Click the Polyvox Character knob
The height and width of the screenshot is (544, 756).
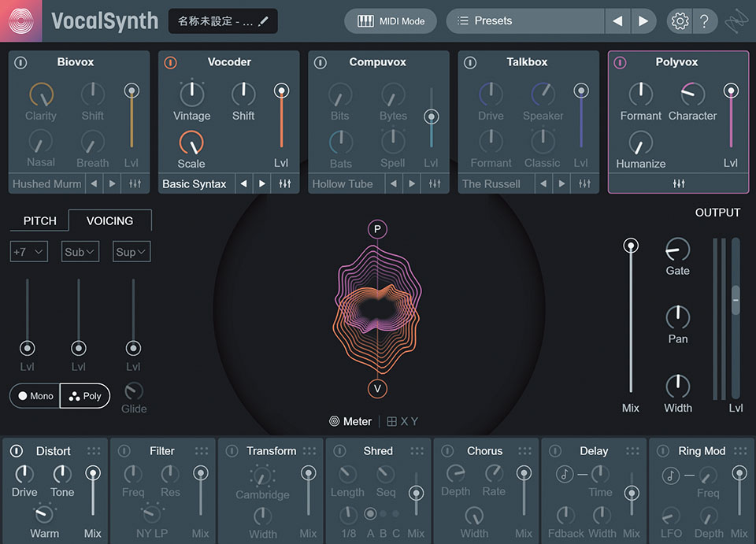click(x=692, y=94)
